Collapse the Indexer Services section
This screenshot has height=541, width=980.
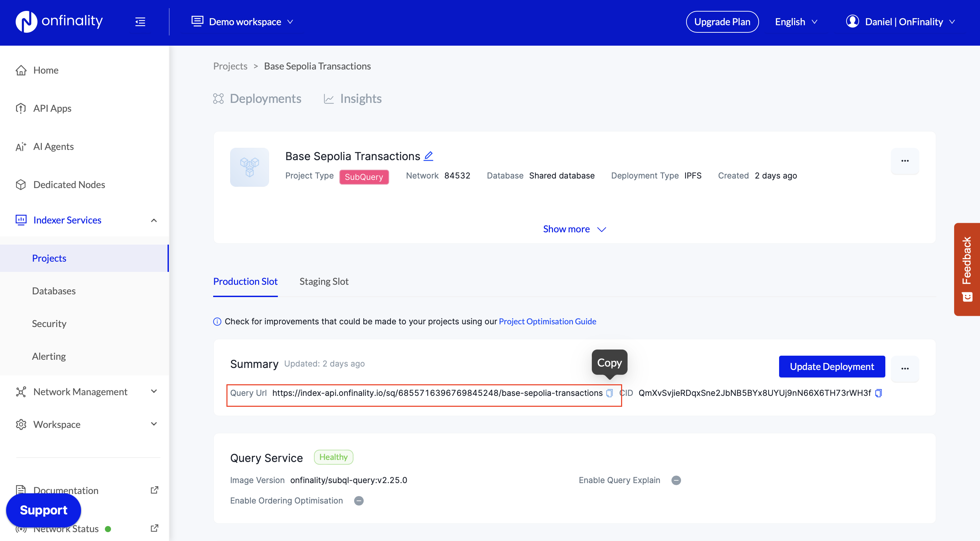click(x=154, y=220)
